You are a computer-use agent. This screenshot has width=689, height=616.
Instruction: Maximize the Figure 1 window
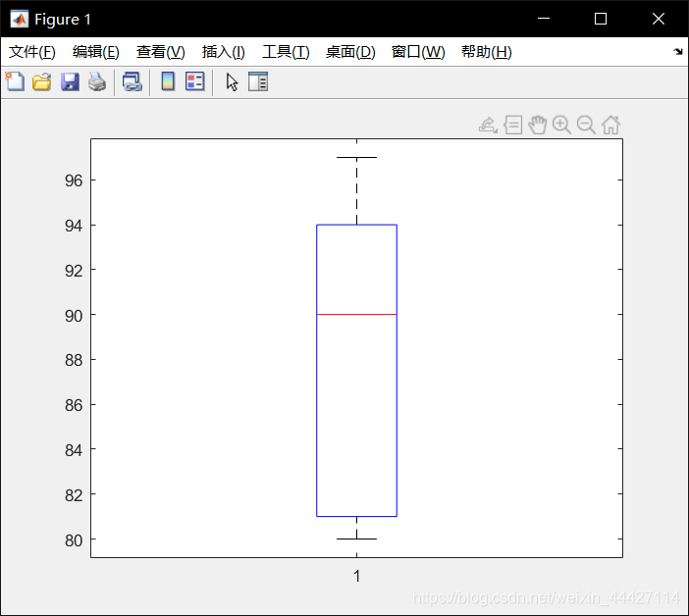point(601,19)
